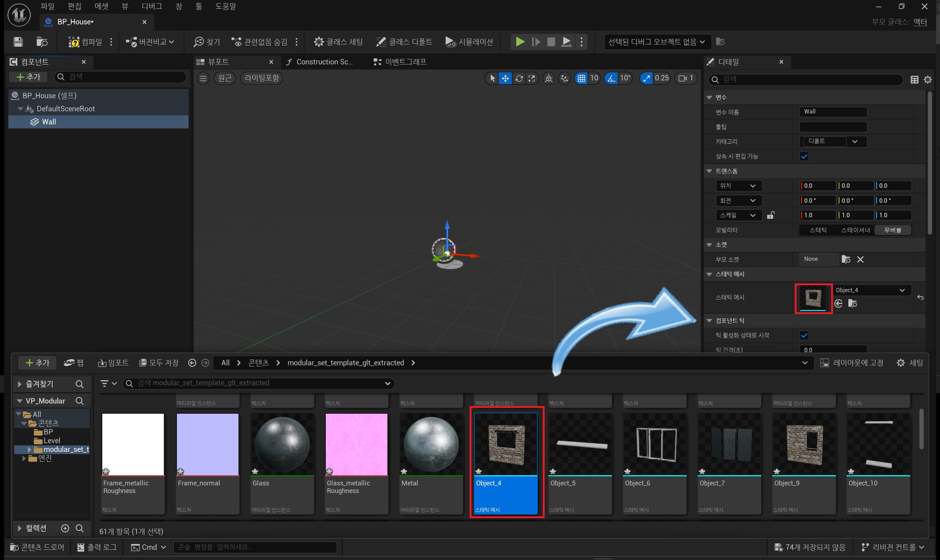Select the translate move gizmo tool

(505, 78)
